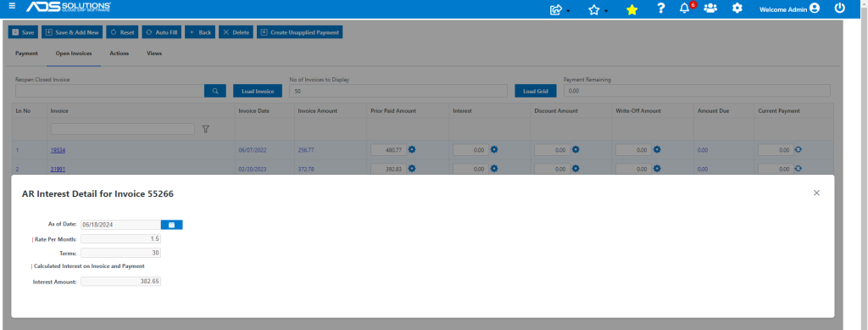Click the Reopen Closed Invoice input field
Screen dimensions: 868x330
[x=109, y=91]
